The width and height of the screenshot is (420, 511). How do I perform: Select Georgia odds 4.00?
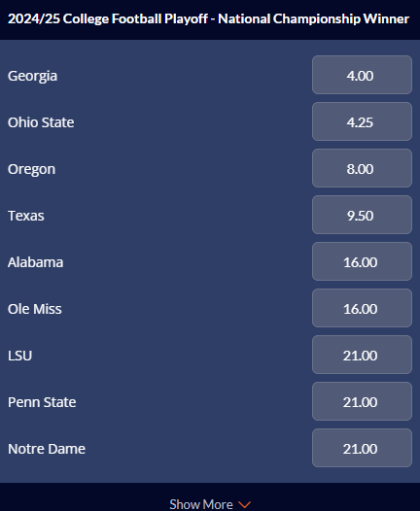362,75
